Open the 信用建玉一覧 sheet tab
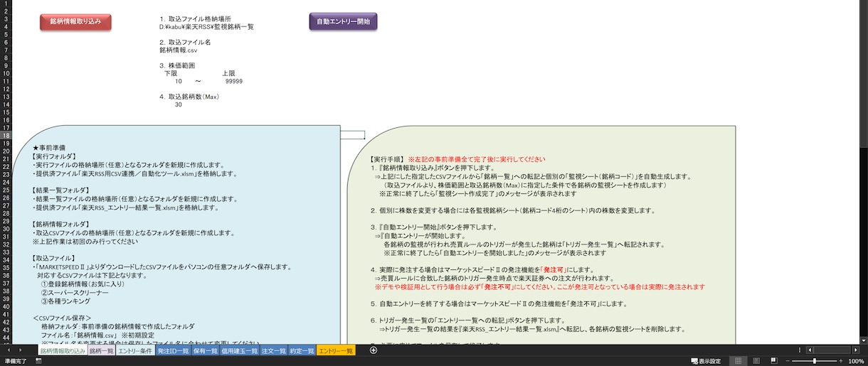The image size is (868, 366). pos(240,351)
